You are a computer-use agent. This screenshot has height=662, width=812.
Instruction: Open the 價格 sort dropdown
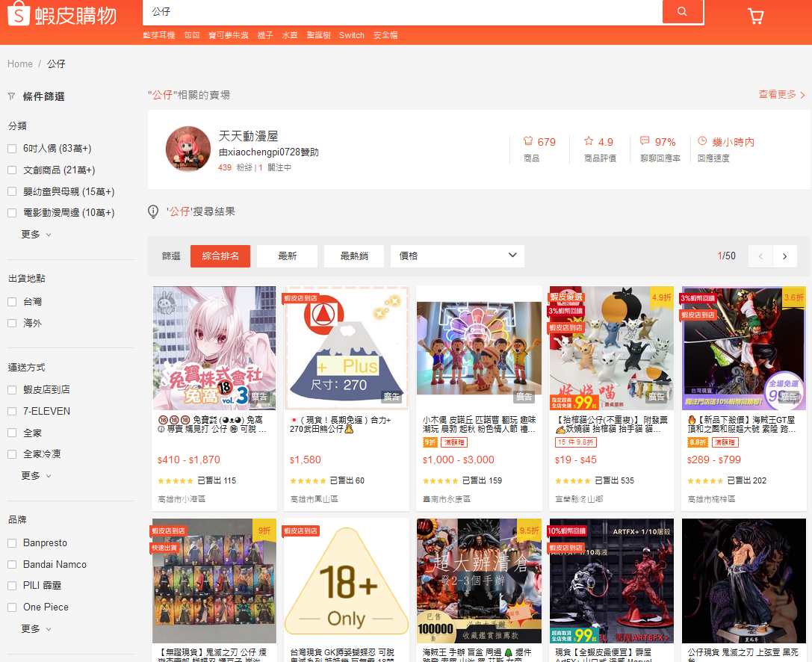coord(457,256)
